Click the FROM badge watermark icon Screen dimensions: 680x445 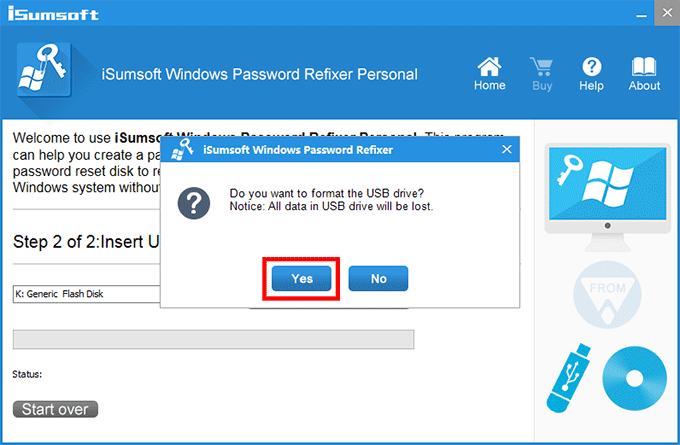click(x=607, y=294)
